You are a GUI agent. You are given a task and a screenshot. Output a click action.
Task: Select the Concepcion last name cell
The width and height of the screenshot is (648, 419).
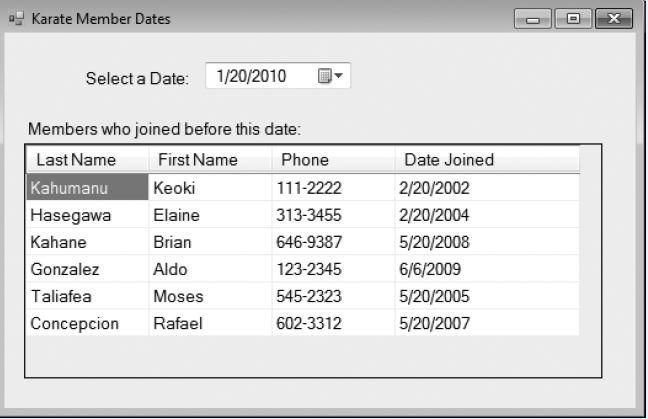click(87, 323)
